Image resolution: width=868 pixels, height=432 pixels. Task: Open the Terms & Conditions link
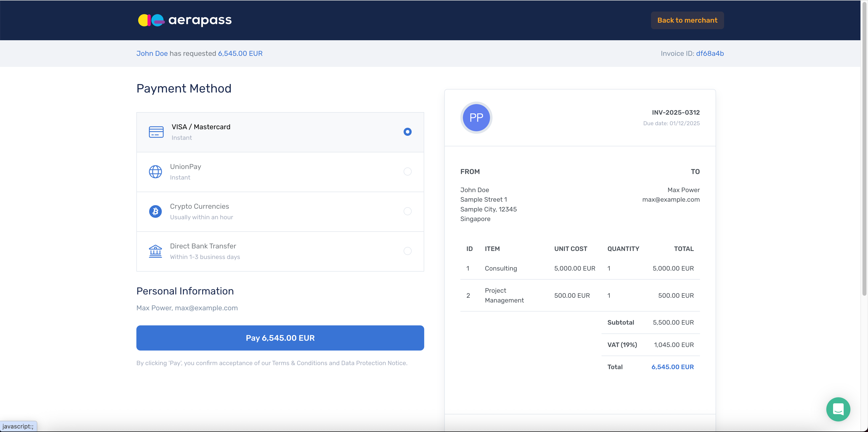pyautogui.click(x=300, y=363)
